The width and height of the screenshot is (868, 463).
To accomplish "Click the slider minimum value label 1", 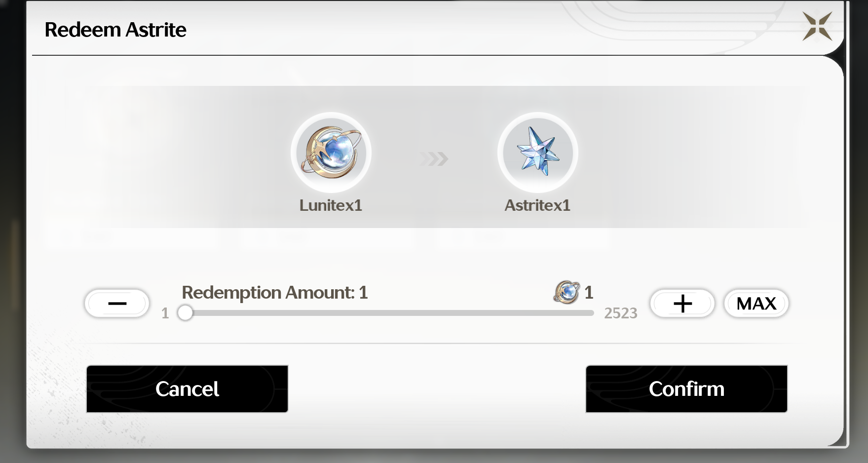I will 165,313.
